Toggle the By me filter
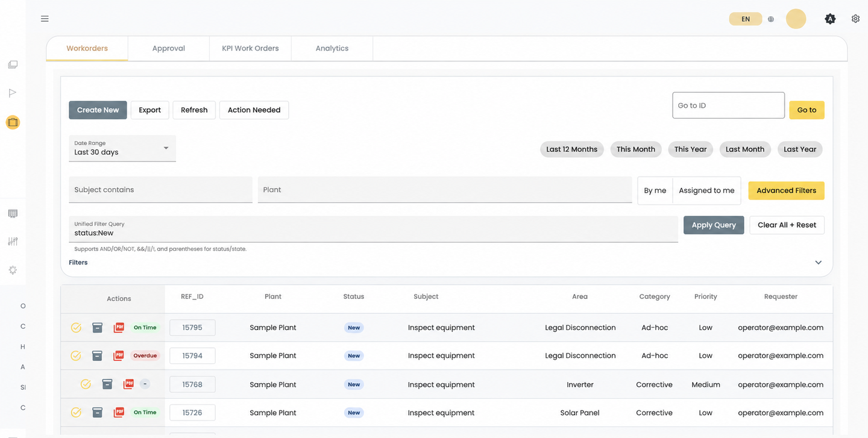This screenshot has height=438, width=868. [655, 190]
